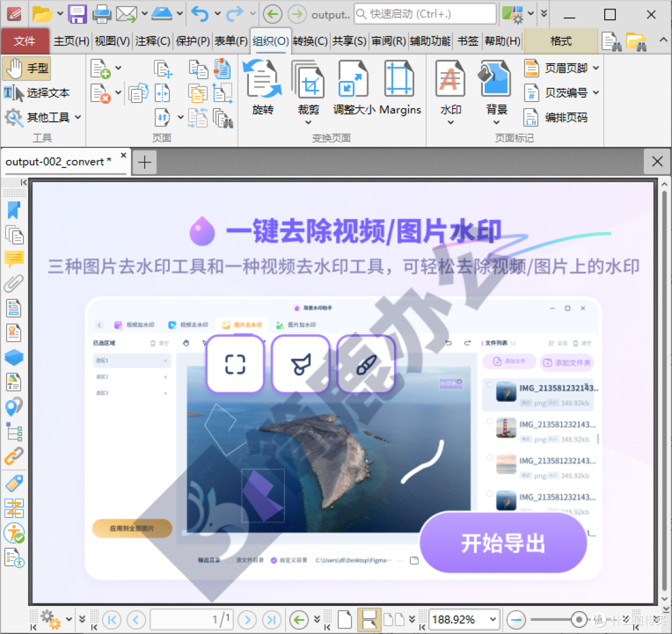This screenshot has width=672, height=634.
Task: Open the 书签 ribbon tab
Action: pos(467,41)
